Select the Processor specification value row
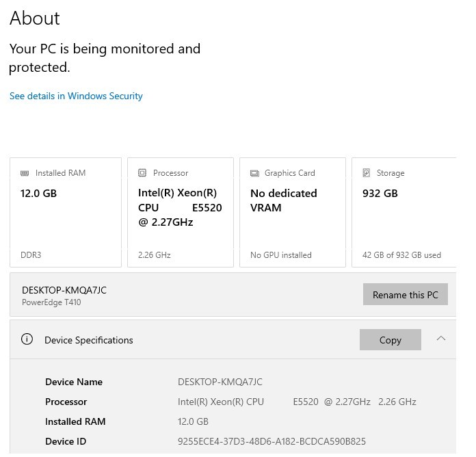 click(x=297, y=402)
